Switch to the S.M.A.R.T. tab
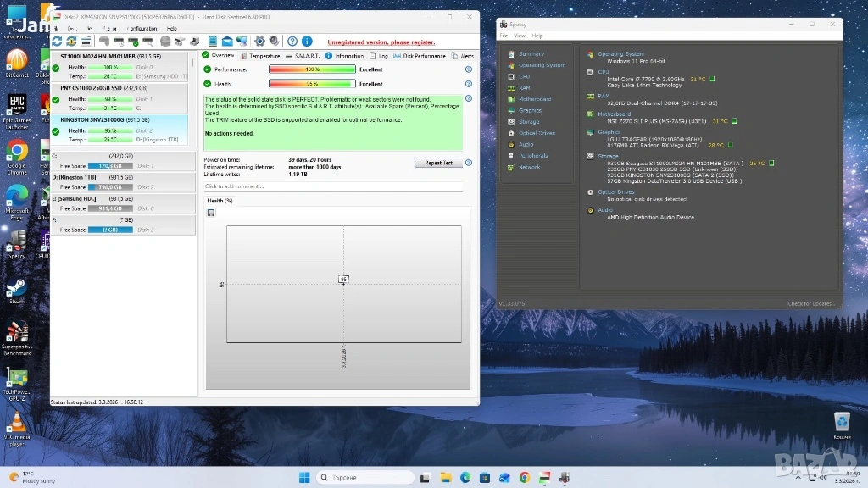The image size is (868, 488). click(x=305, y=56)
